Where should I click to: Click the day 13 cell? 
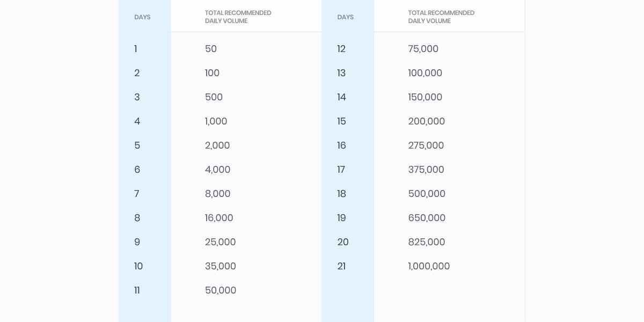341,73
